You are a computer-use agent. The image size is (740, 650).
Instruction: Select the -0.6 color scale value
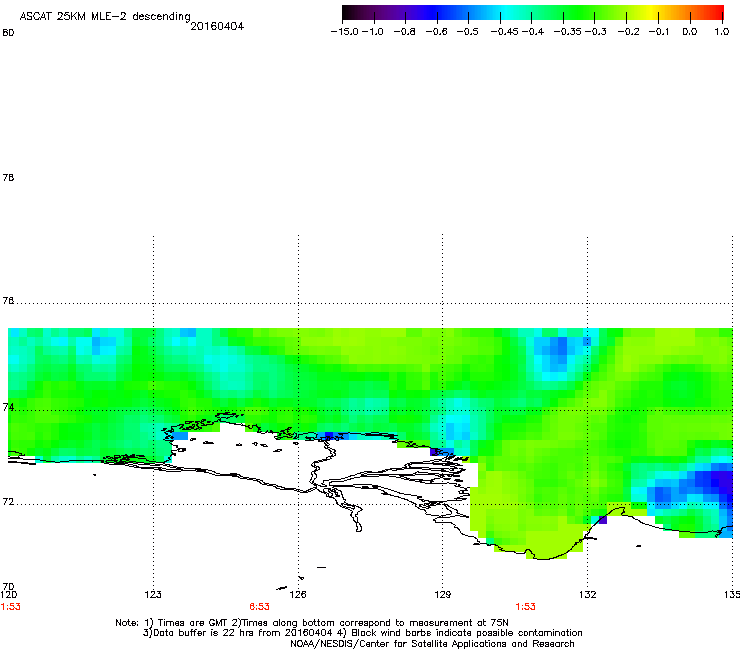[437, 32]
